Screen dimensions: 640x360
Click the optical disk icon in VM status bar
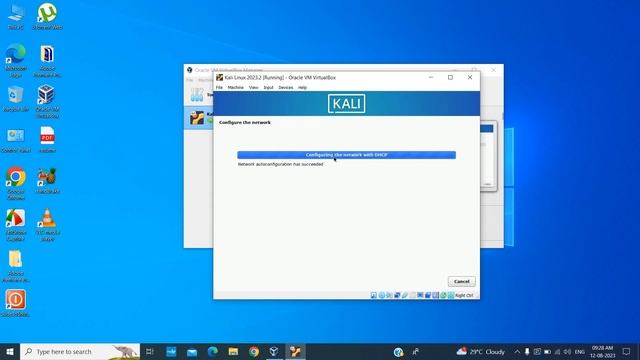click(382, 295)
